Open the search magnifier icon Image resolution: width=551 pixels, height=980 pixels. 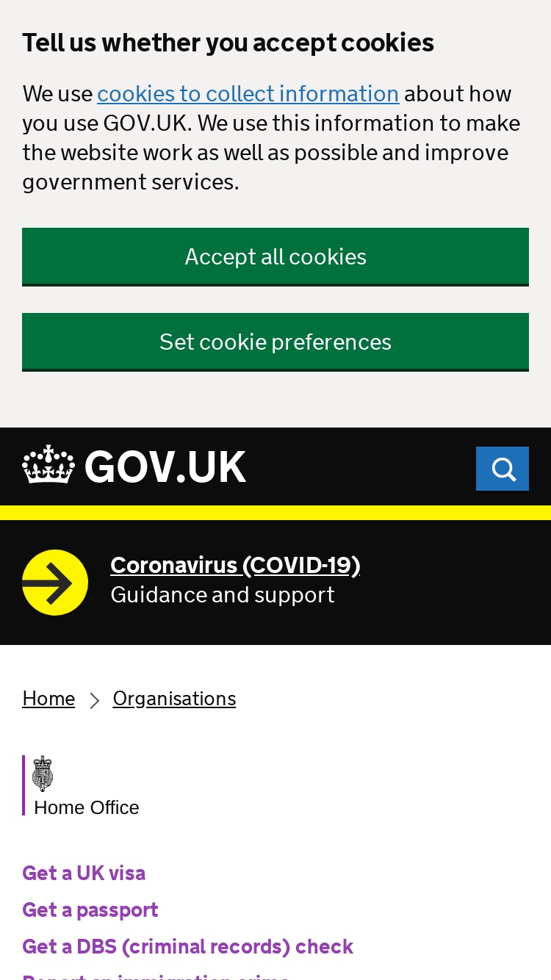point(503,469)
